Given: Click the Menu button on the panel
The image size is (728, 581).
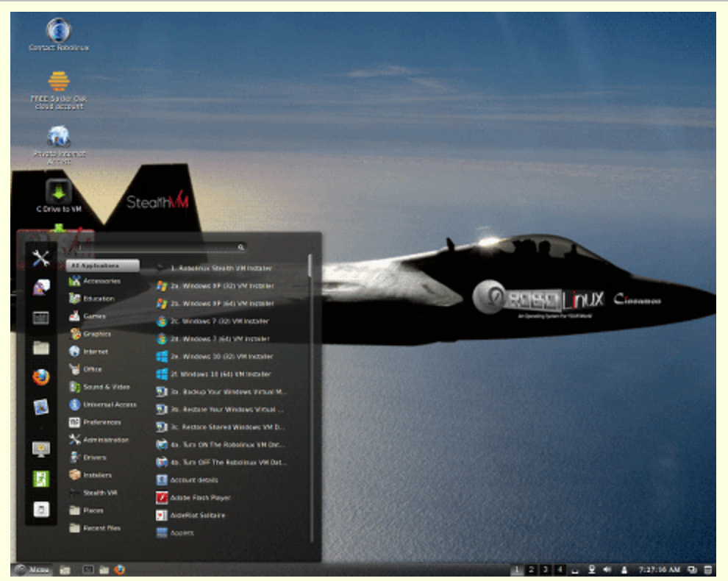Looking at the screenshot, I should click(33, 569).
